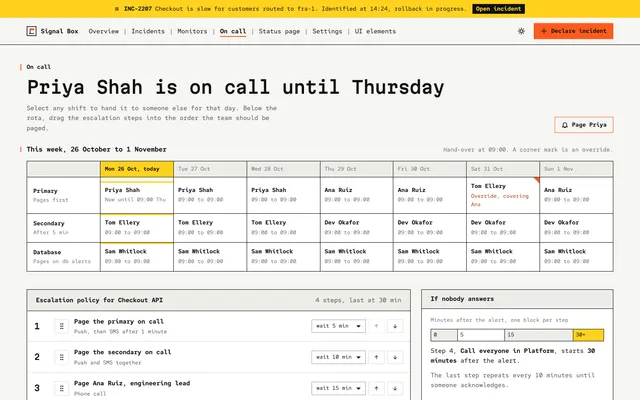
Task: Click the If nobody answers heading
Action: [x=462, y=299]
